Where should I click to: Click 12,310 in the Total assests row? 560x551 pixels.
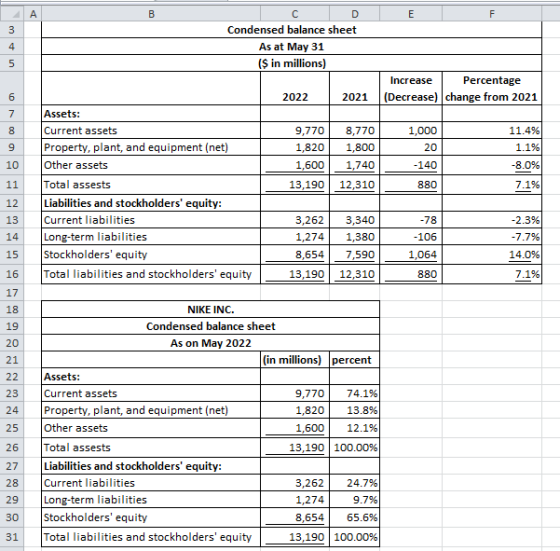pos(354,185)
